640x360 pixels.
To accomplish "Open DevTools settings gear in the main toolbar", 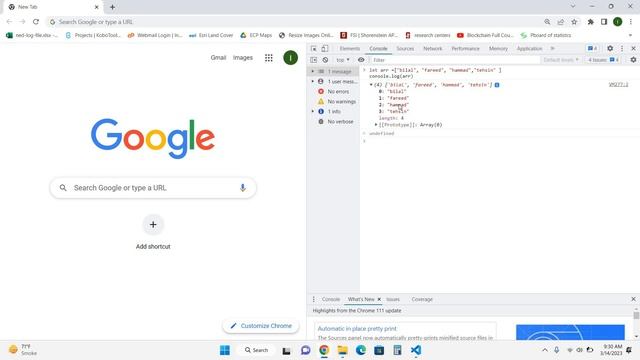I will point(610,48).
